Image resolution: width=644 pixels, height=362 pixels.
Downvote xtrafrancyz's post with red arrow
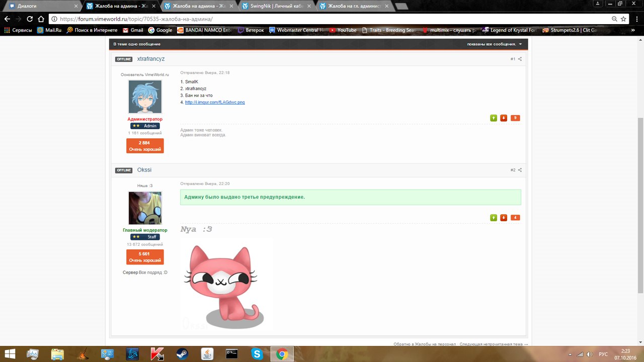point(504,118)
